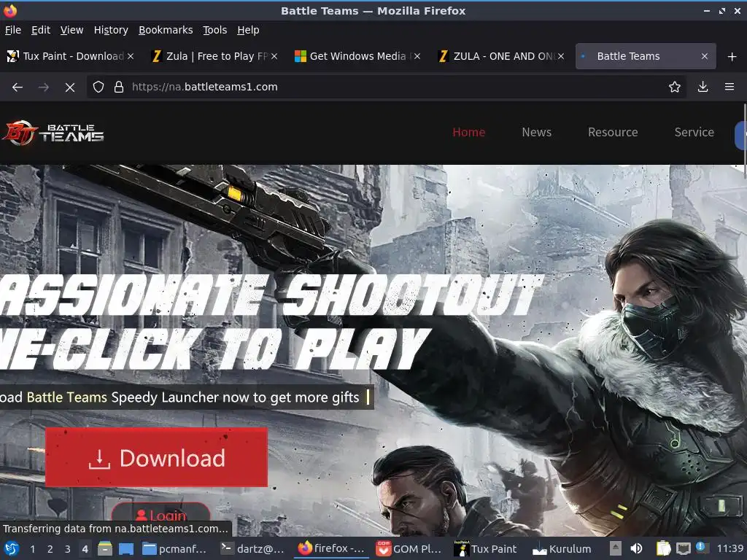Switch to workspace 3
The width and height of the screenshot is (747, 560).
click(68, 549)
